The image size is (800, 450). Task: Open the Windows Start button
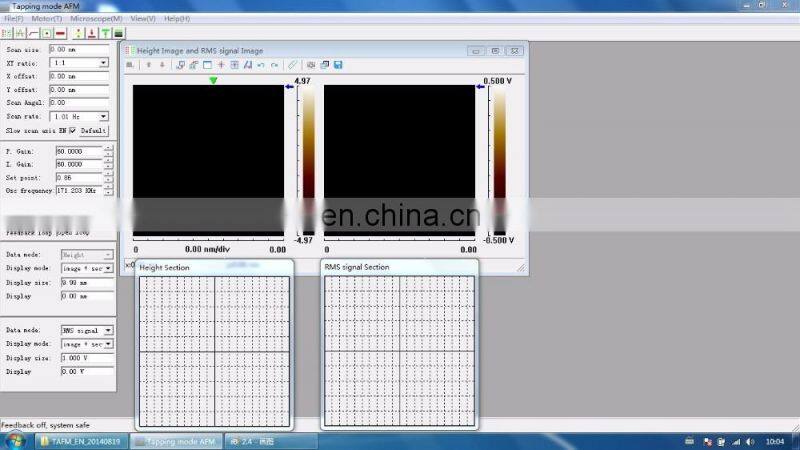(14, 441)
